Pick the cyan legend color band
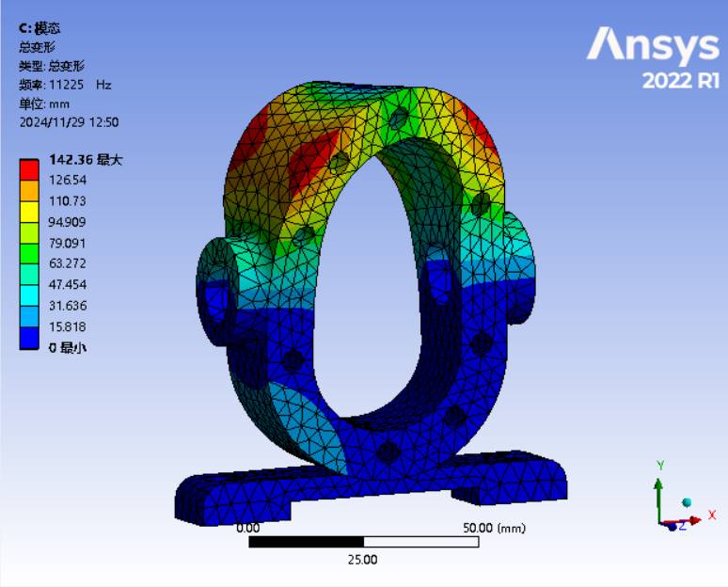This screenshot has width=728, height=587. [30, 295]
